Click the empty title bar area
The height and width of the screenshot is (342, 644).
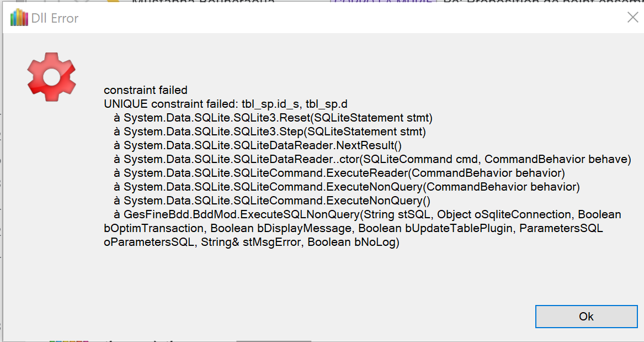tap(331, 18)
